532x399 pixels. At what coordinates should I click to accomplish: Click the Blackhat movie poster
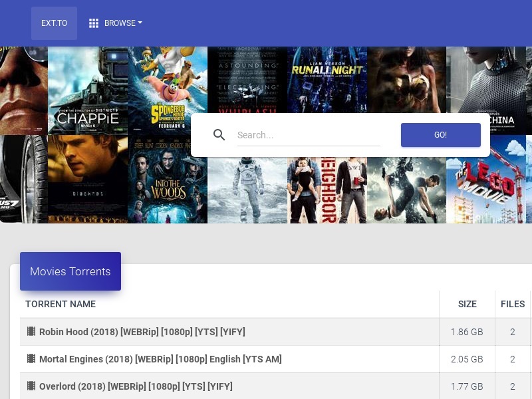click(x=88, y=179)
